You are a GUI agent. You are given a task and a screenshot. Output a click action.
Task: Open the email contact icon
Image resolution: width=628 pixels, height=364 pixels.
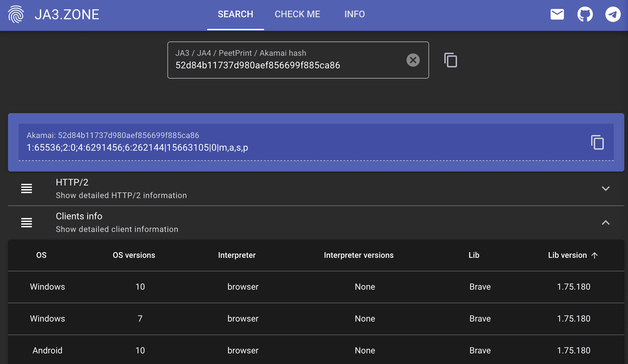pos(557,14)
